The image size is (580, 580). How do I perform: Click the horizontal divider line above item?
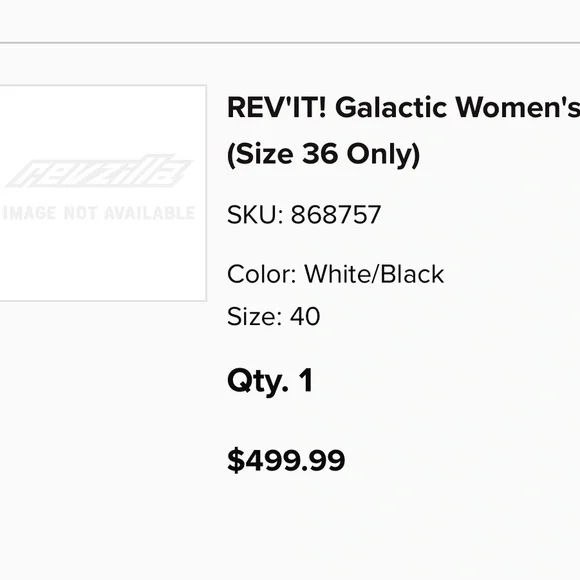pyautogui.click(x=290, y=43)
